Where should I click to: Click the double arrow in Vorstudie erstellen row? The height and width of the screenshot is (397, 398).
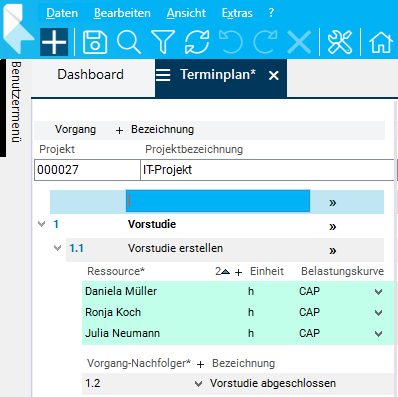point(333,251)
